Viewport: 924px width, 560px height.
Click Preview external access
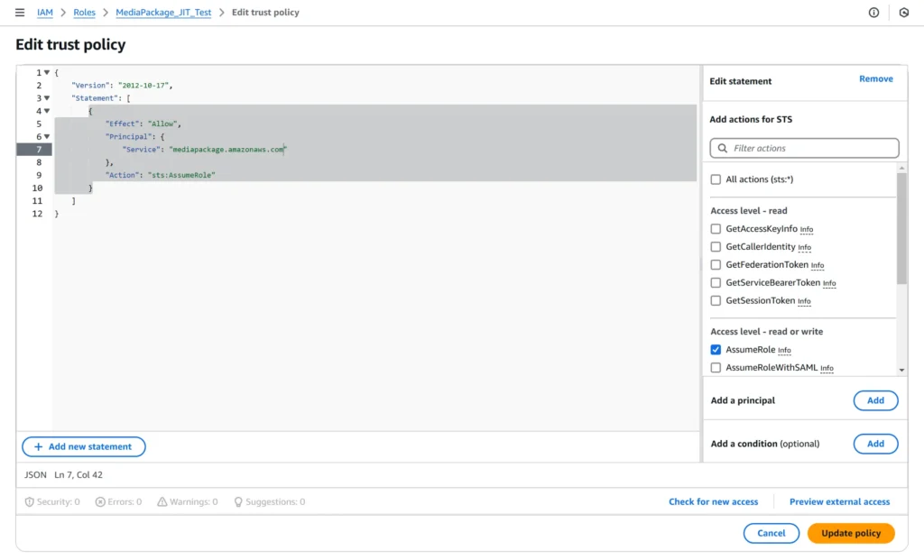tap(839, 501)
